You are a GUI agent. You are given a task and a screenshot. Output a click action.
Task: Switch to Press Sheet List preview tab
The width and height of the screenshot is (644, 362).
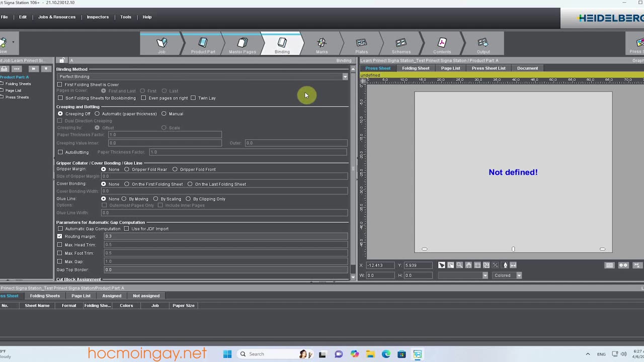pyautogui.click(x=489, y=68)
